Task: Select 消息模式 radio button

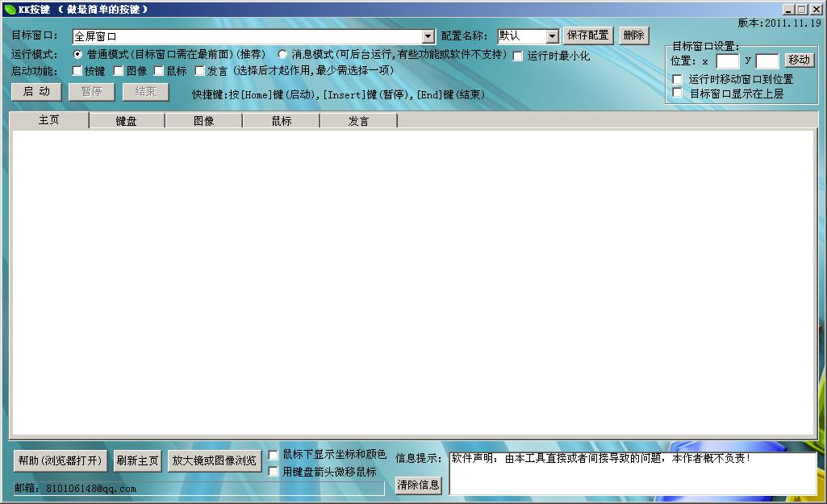Action: (282, 54)
